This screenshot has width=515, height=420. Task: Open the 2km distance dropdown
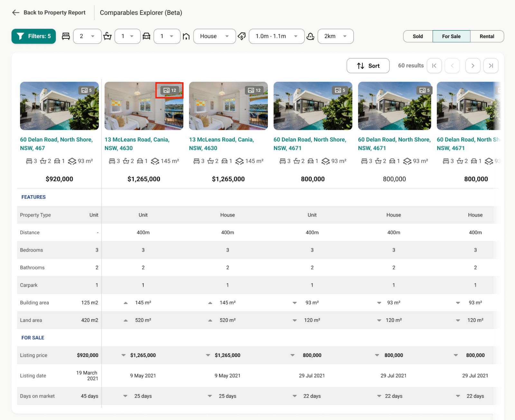click(335, 36)
